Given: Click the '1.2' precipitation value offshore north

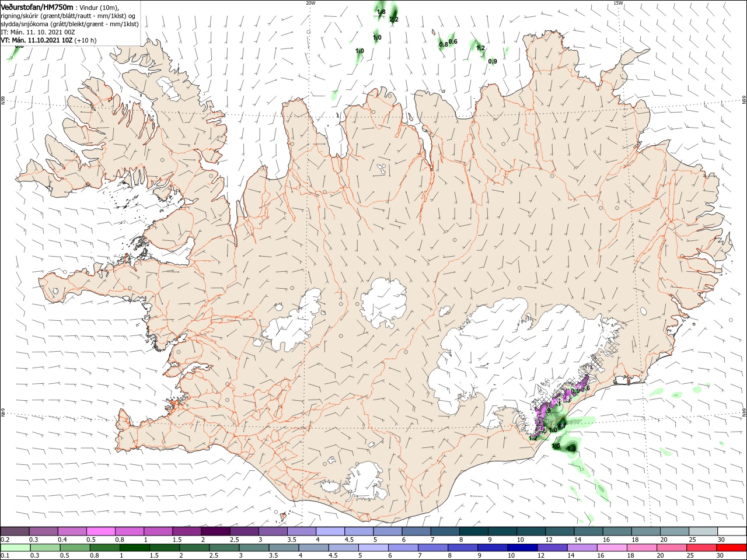Looking at the screenshot, I should point(480,48).
